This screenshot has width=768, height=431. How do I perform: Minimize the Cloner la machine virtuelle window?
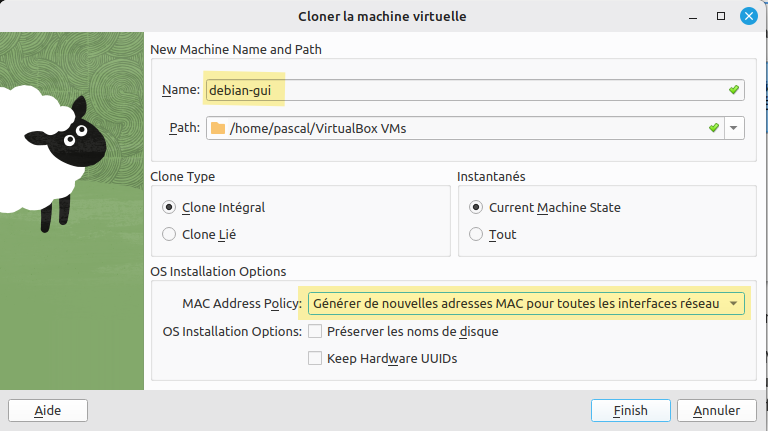(692, 17)
